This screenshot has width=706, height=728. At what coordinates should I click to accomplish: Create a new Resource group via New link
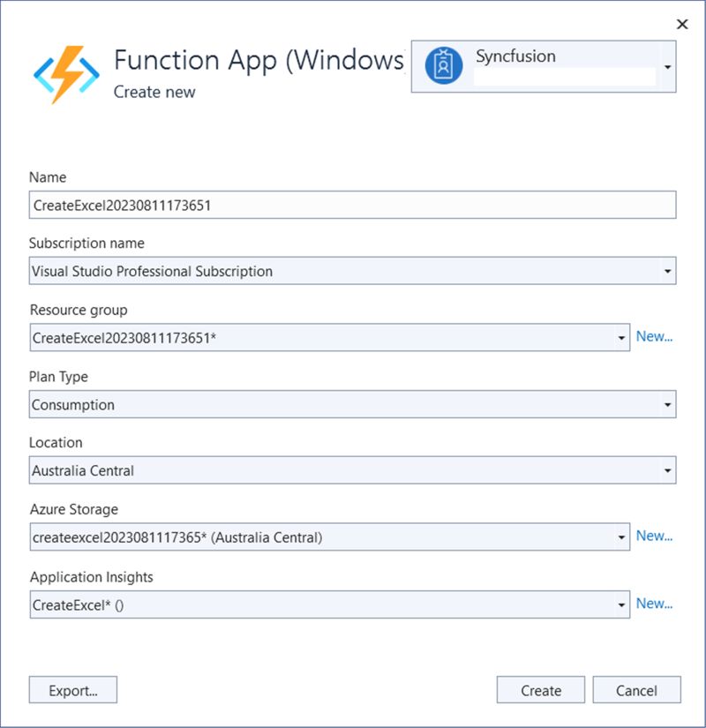656,336
